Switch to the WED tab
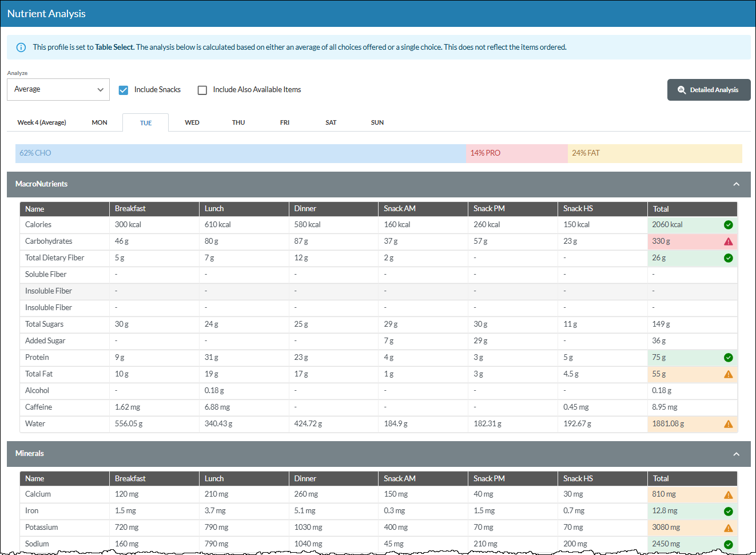The height and width of the screenshot is (555, 756). click(192, 122)
